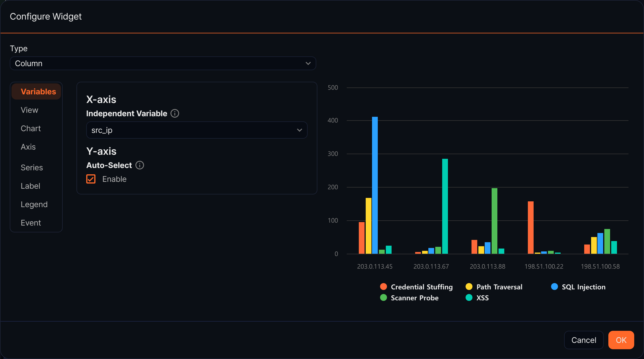
Task: Toggle Scanner Probe legend swatch
Action: tap(384, 297)
